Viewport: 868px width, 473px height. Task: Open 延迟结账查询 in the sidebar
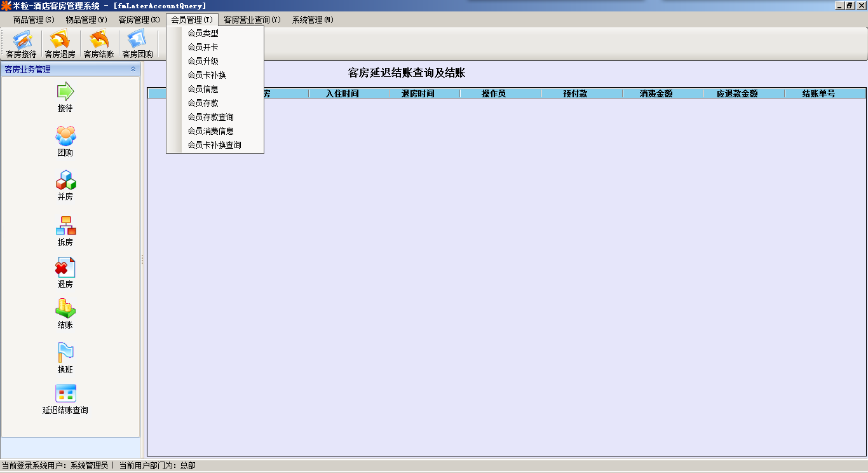pos(65,394)
